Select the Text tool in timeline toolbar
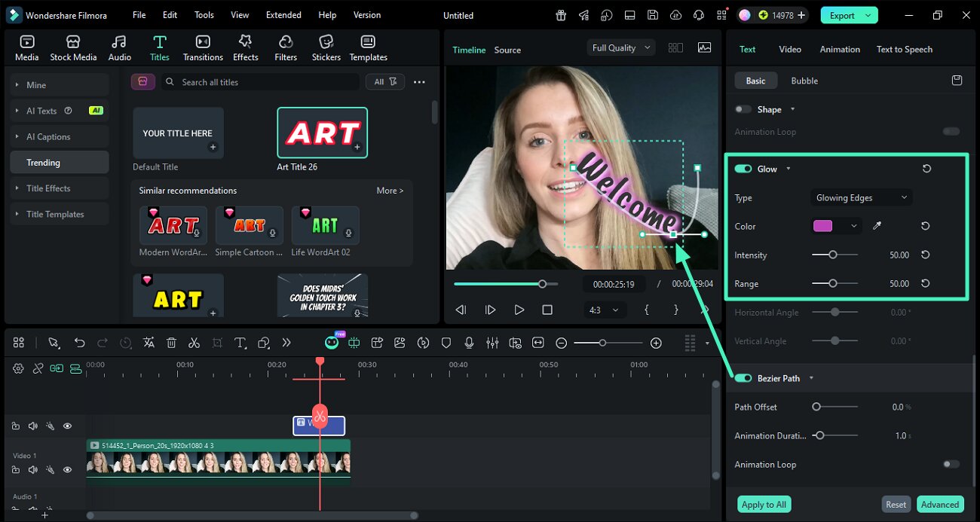Viewport: 980px width, 522px height. point(240,343)
